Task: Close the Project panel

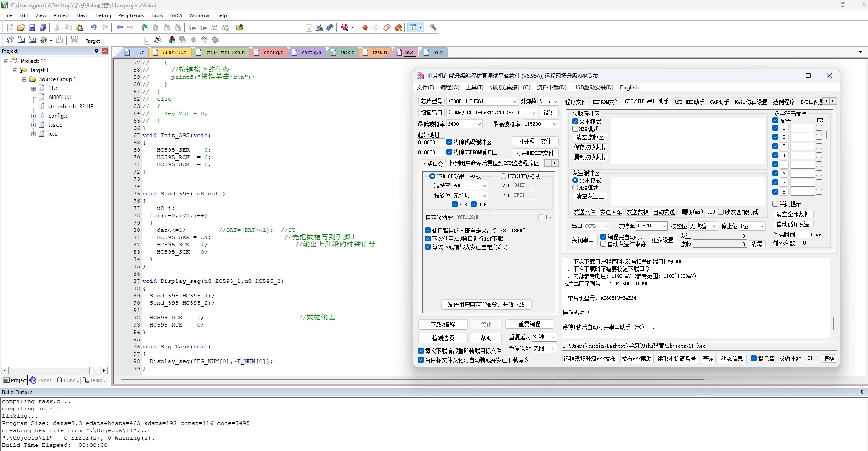Action: coord(105,51)
